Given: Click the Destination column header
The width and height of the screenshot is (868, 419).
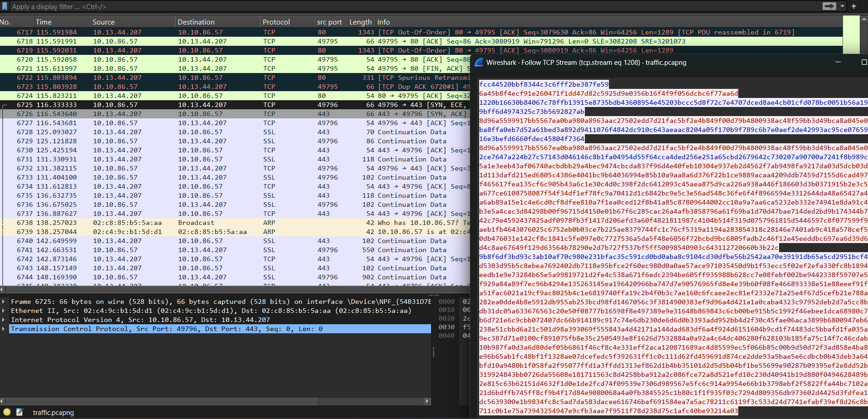Looking at the screenshot, I should tap(196, 22).
